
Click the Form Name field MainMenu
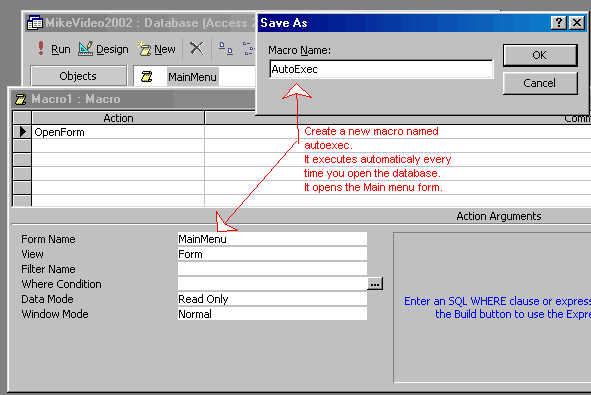click(272, 239)
